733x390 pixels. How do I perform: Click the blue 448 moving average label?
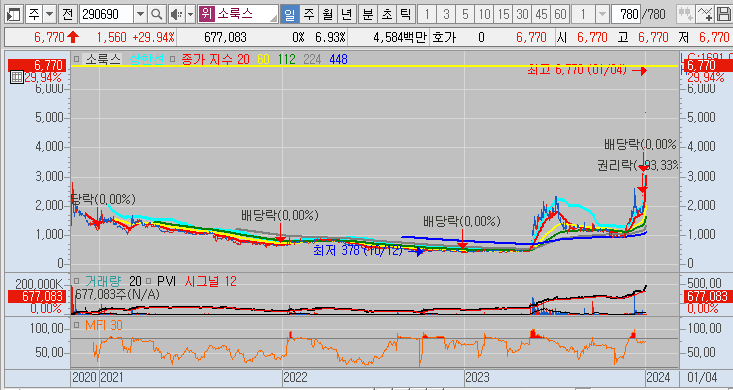(338, 59)
